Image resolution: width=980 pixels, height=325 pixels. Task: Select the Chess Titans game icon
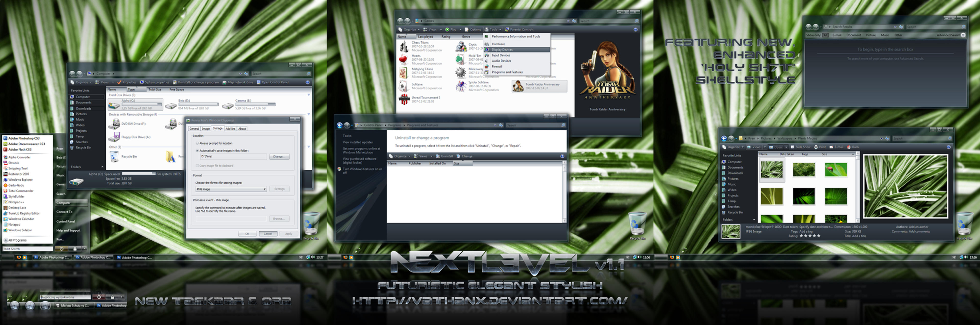(x=404, y=46)
